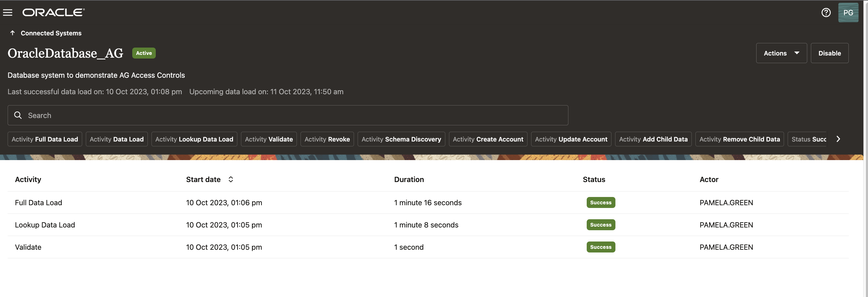Filter by Activity Full Data Load
This screenshot has height=297, width=868.
point(45,139)
